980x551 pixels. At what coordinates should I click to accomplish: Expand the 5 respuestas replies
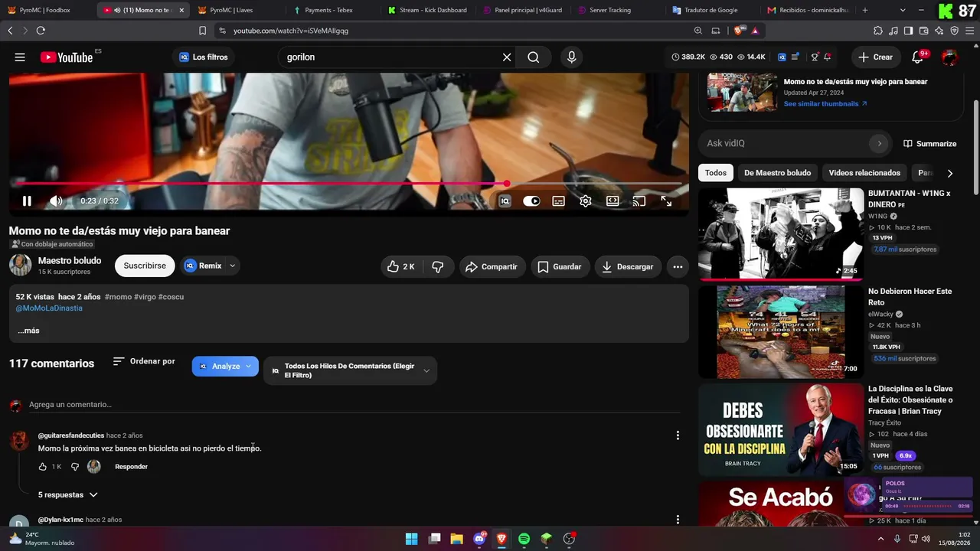point(68,495)
